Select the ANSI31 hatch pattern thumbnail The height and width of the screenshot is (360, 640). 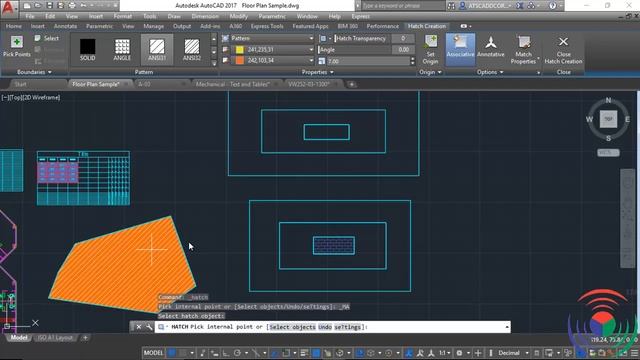click(x=157, y=49)
